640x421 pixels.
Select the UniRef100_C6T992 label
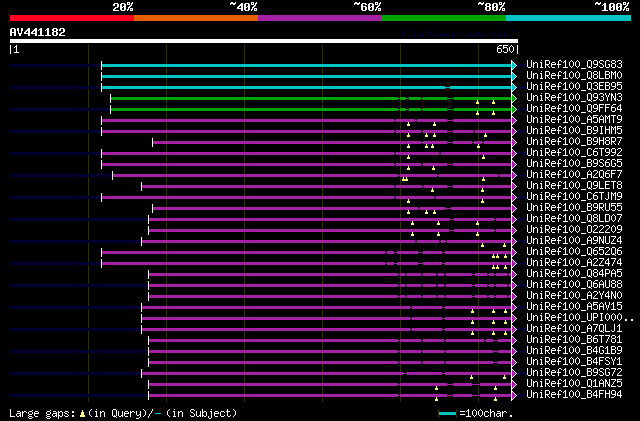pos(574,153)
